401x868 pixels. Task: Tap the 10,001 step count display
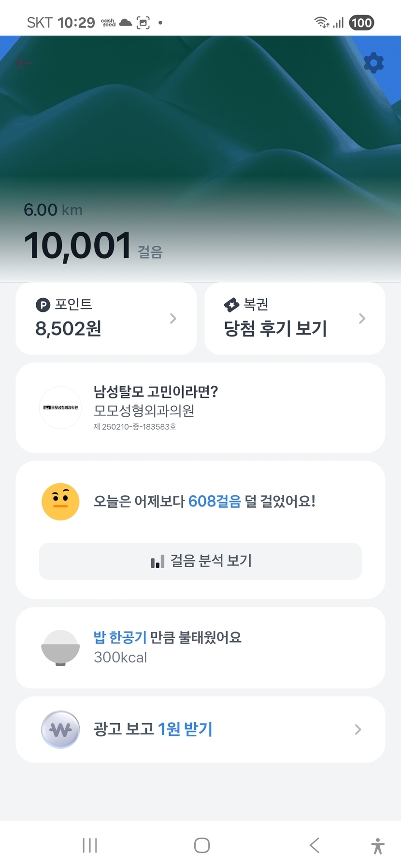pos(77,246)
